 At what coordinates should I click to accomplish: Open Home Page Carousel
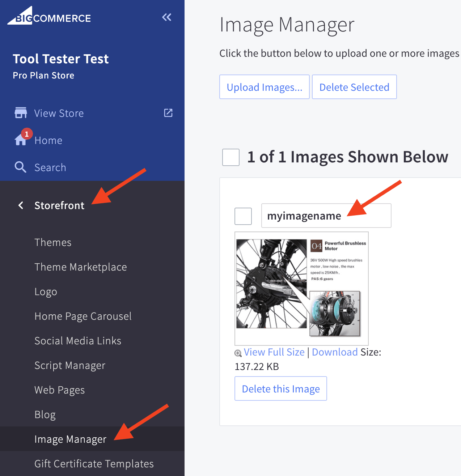(x=83, y=316)
